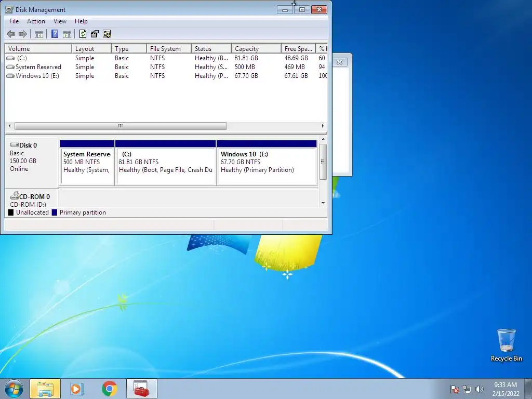Click the Refresh toolbar icon
The width and height of the screenshot is (532, 399).
click(x=83, y=34)
